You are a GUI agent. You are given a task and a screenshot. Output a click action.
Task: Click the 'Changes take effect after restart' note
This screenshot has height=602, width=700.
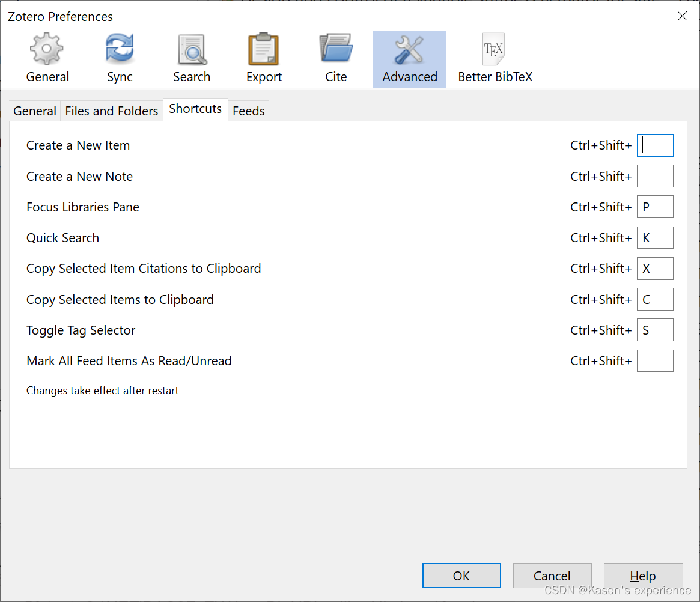click(x=103, y=391)
